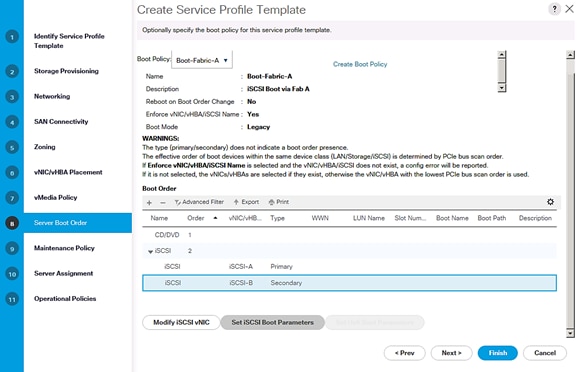The image size is (579, 372).
Task: Click the main pane scrollbar down arrow
Action: click(570, 333)
